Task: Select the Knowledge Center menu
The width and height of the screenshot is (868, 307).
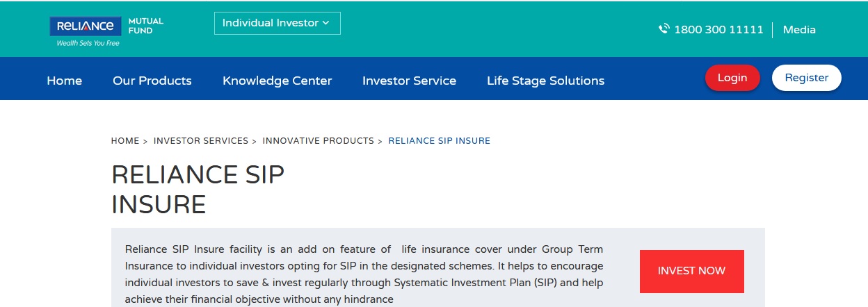Action: 277,81
